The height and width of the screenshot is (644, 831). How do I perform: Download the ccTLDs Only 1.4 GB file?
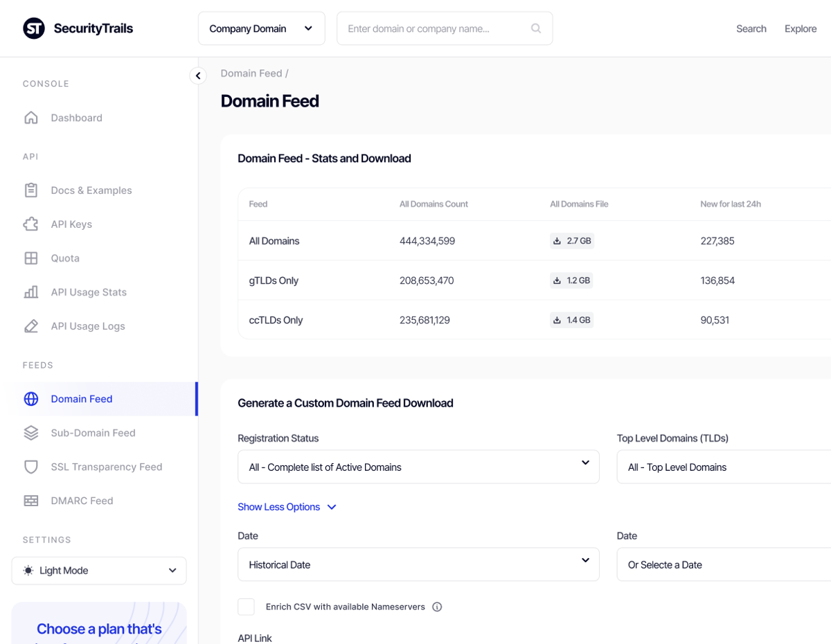(x=572, y=320)
